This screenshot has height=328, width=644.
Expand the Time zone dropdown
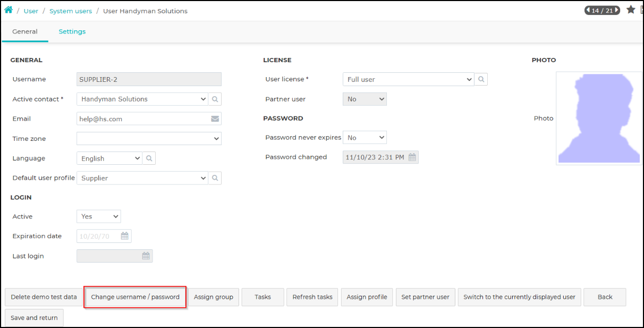point(149,139)
